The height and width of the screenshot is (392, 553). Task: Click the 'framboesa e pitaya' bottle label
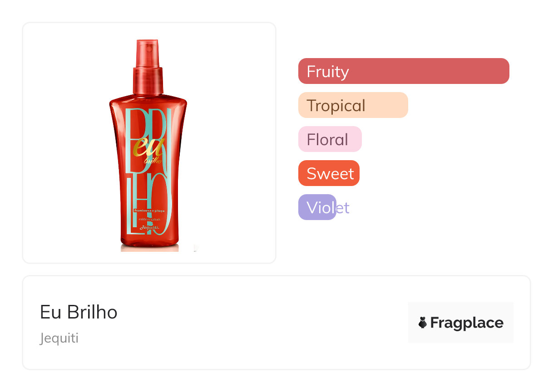tap(148, 211)
